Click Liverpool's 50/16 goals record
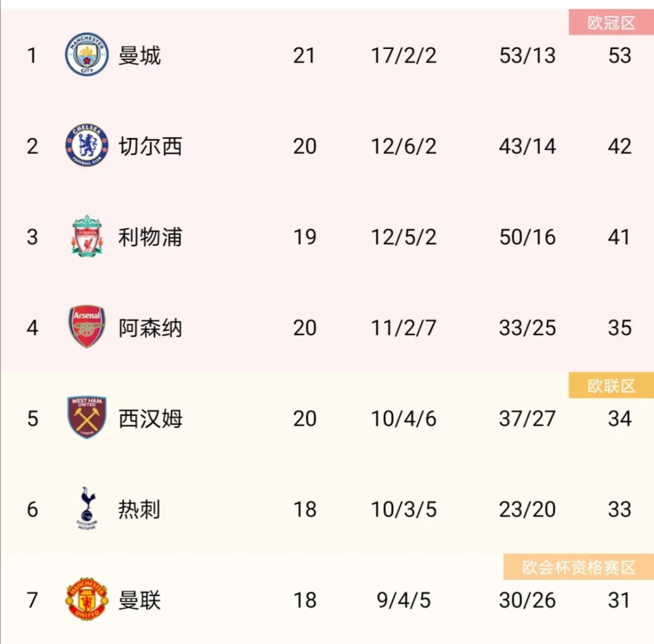The width and height of the screenshot is (654, 644). coord(528,237)
